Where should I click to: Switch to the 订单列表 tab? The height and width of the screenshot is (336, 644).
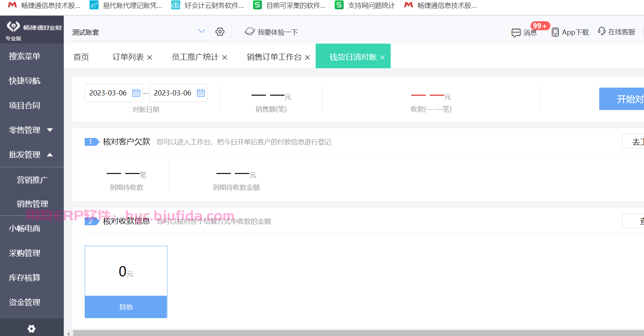[x=128, y=57]
